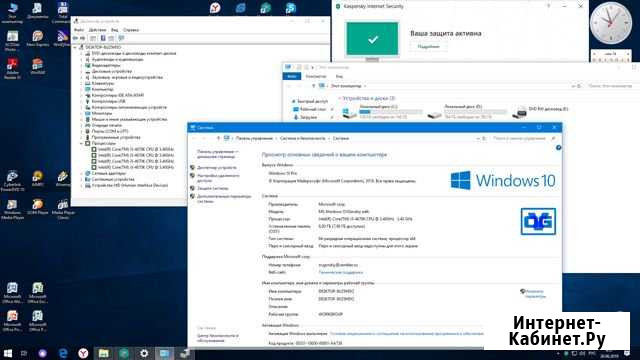Click the help question mark icon in System window
Screen dimensions: 640x360
coord(558,148)
